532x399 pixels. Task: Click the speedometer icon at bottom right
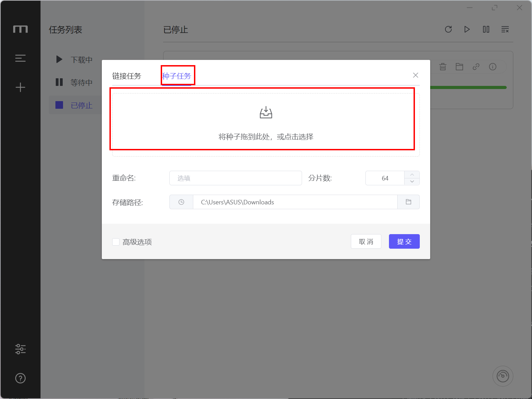pos(503,376)
